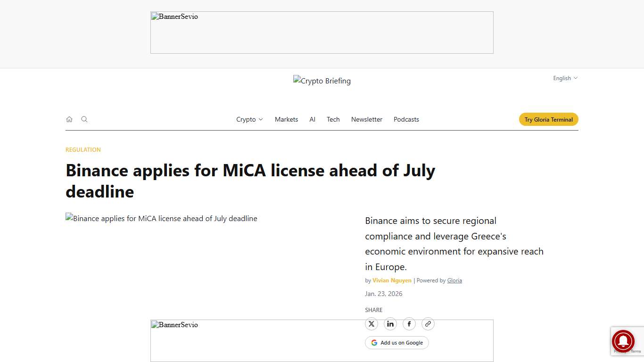This screenshot has height=362, width=644.
Task: Click the Gloria powered-by link
Action: click(x=454, y=280)
